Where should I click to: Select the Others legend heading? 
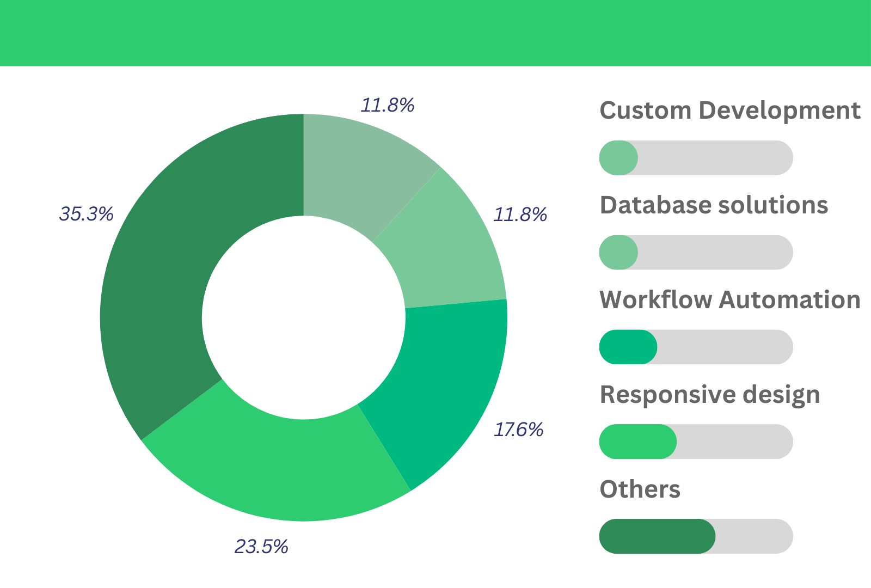pyautogui.click(x=640, y=489)
